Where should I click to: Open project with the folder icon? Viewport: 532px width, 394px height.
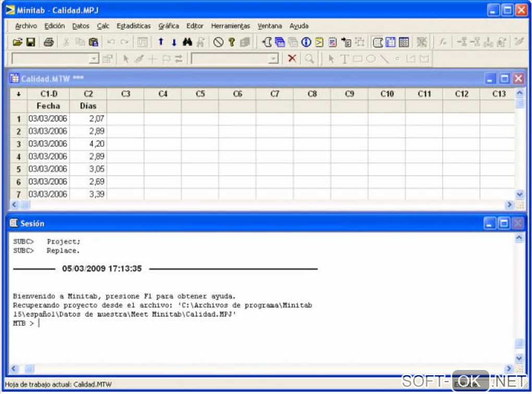17,42
